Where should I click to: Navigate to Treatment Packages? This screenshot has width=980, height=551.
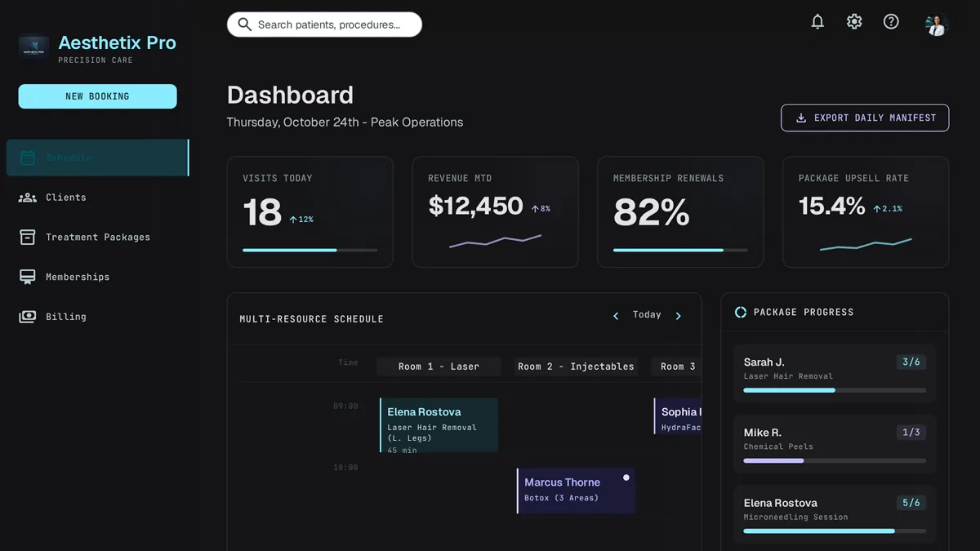(x=97, y=237)
